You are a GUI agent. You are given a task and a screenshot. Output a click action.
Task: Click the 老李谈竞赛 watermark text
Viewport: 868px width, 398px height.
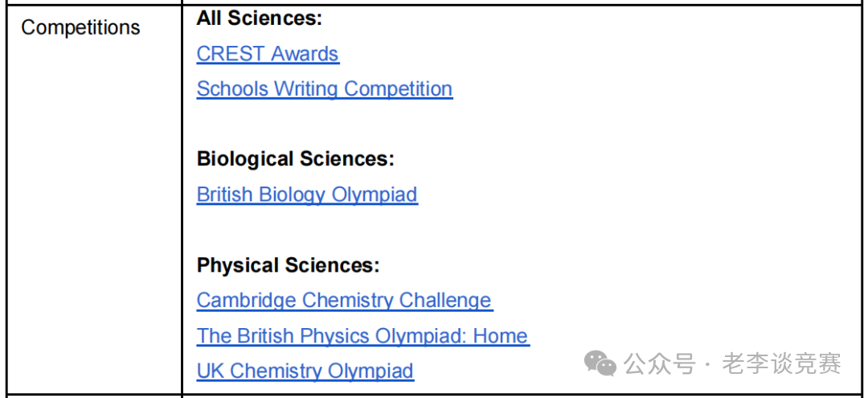click(781, 363)
